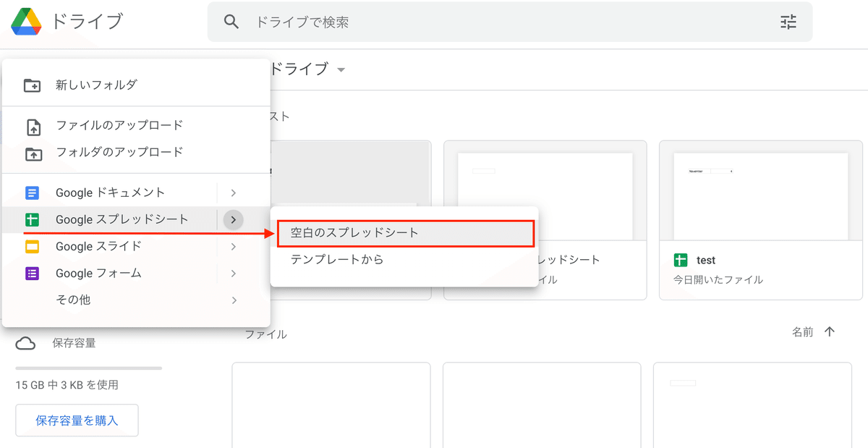This screenshot has width=868, height=448.
Task: Choose フォルダのアップロード
Action: (x=136, y=152)
